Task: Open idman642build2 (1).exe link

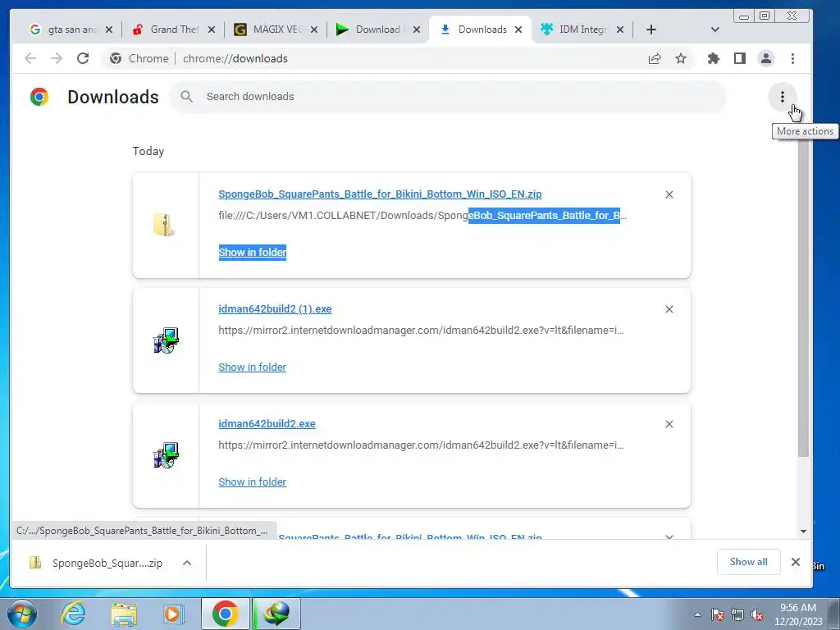Action: click(275, 308)
